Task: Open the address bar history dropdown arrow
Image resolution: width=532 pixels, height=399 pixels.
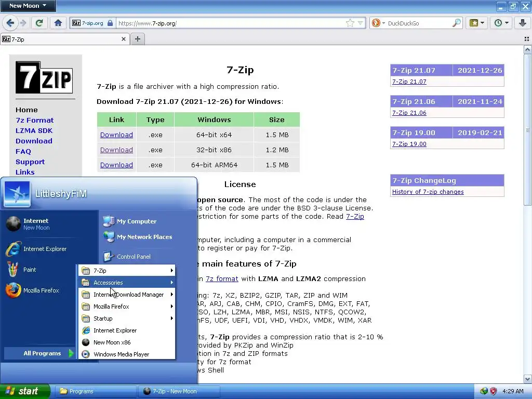Action: (360, 23)
